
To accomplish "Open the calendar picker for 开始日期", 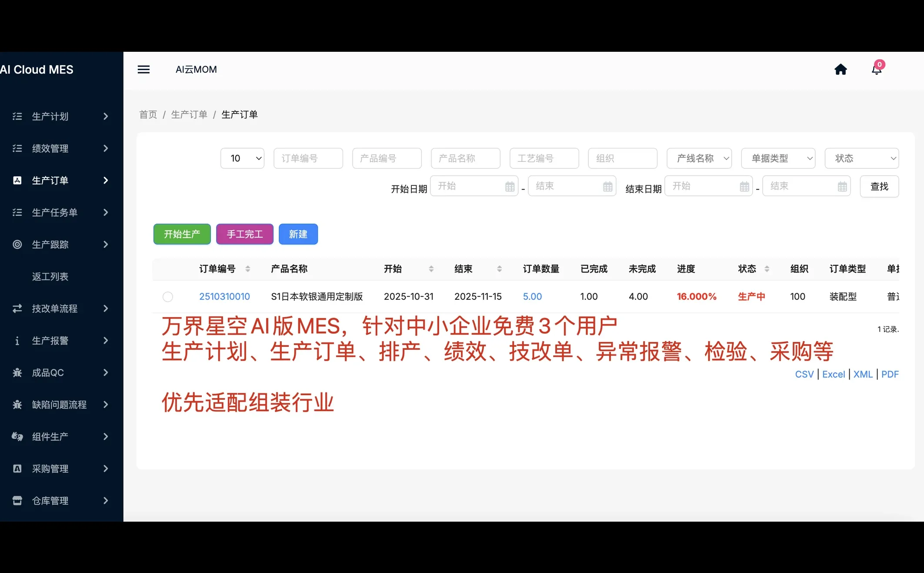I will pyautogui.click(x=510, y=186).
